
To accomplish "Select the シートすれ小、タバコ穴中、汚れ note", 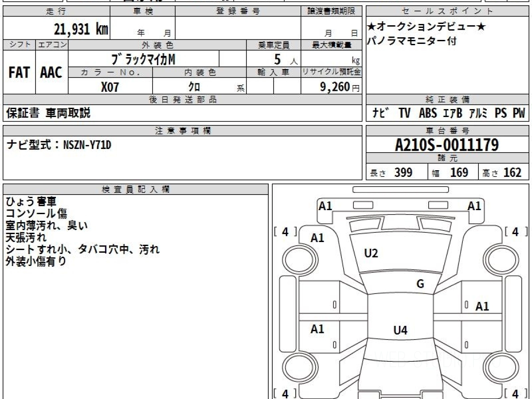I will coord(82,249).
